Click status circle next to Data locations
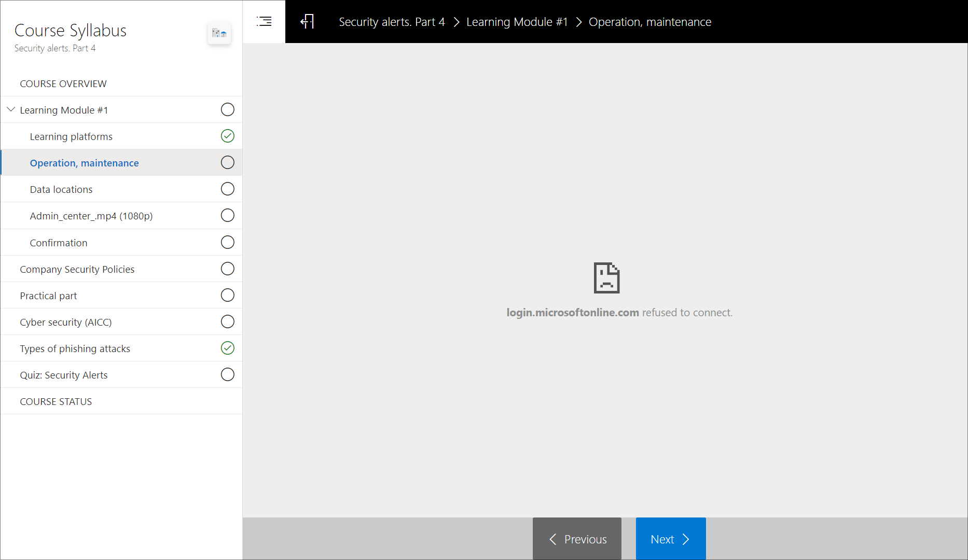968x560 pixels. pyautogui.click(x=227, y=189)
